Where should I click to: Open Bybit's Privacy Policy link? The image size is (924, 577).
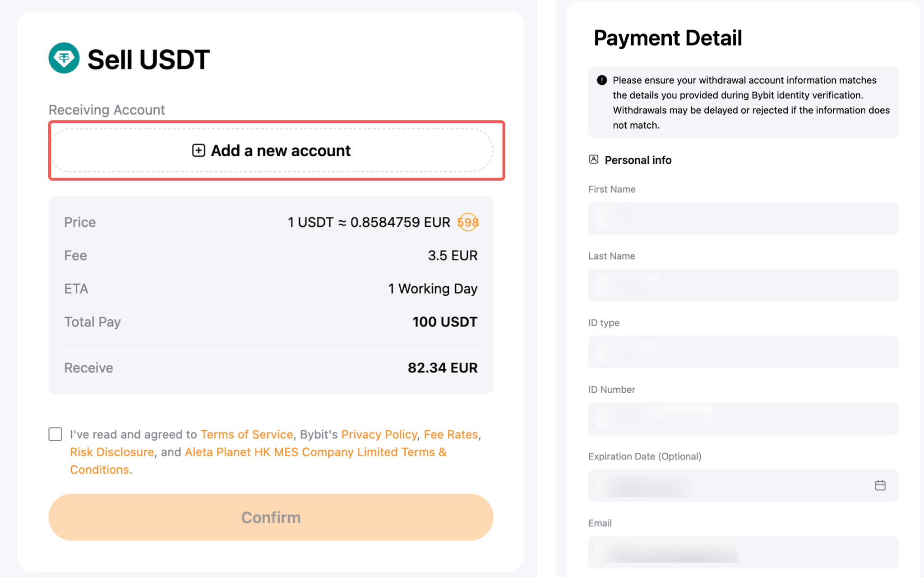coord(379,434)
